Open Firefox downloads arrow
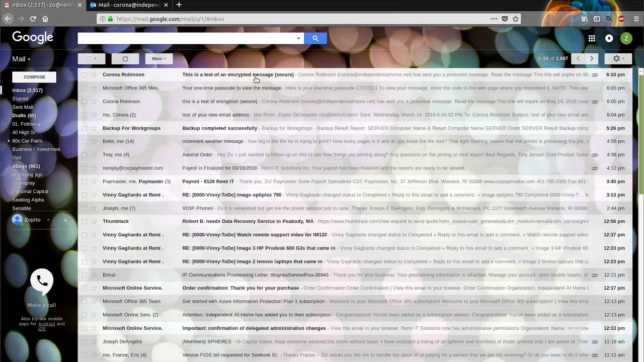The height and width of the screenshot is (362, 644). (x=573, y=19)
